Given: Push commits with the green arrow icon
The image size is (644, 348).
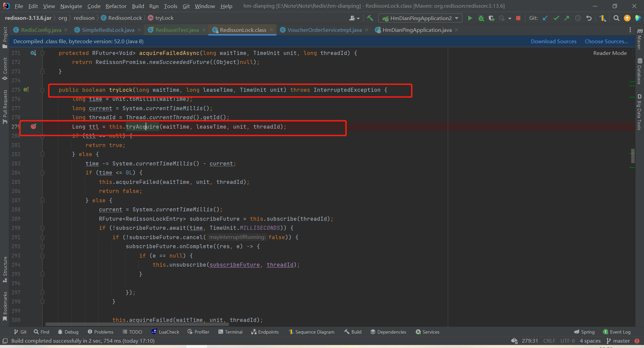Looking at the screenshot, I should 567,18.
